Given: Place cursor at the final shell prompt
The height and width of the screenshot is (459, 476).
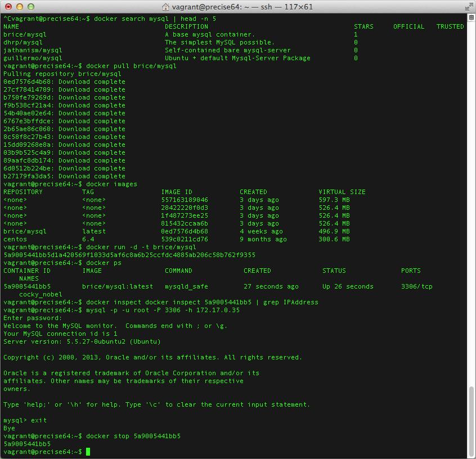Looking at the screenshot, I should tap(88, 452).
